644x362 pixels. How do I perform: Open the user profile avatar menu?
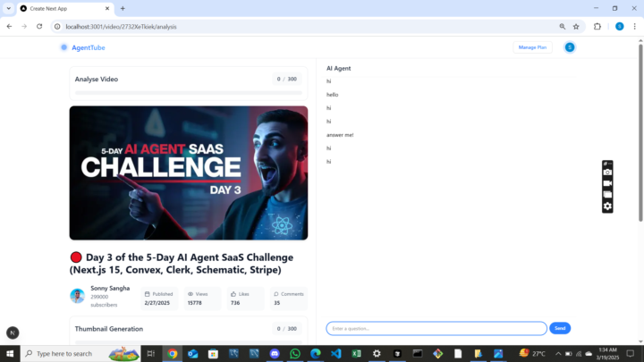pos(570,47)
